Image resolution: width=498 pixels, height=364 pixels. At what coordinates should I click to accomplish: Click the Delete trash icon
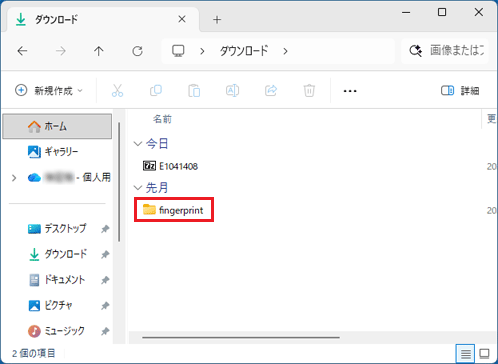tap(309, 90)
